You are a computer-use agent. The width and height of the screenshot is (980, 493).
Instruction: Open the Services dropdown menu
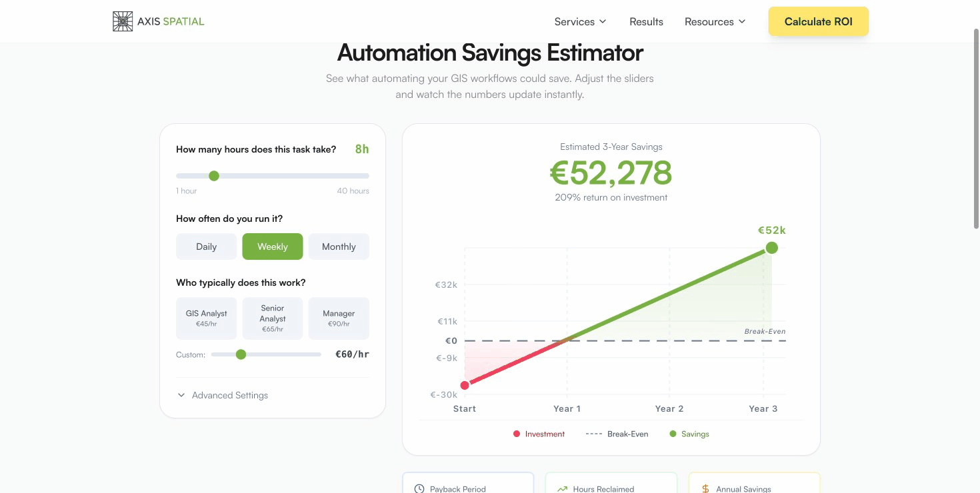coord(580,21)
